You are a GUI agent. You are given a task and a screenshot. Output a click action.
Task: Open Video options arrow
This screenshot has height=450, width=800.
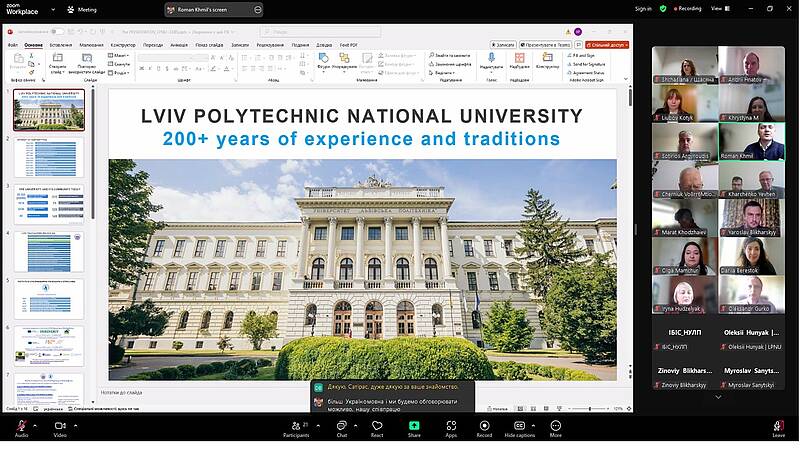[76, 426]
